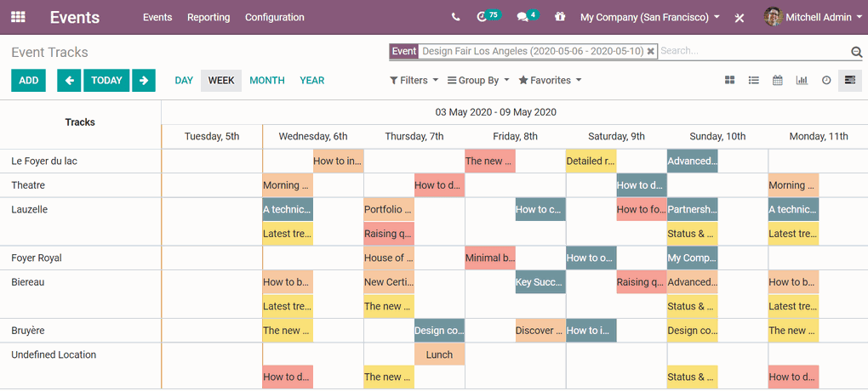Viewport: 868px width, 391px height.
Task: Open the apps grid menu
Action: (x=18, y=17)
